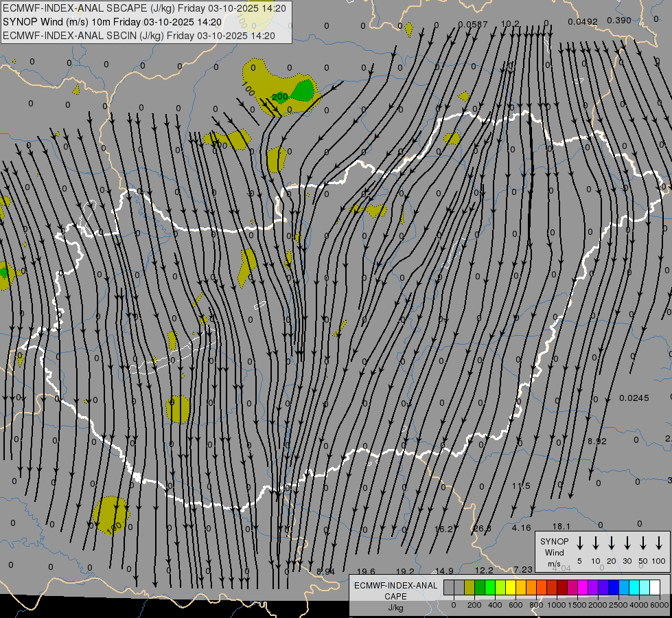Pick the 100 m/s wind arrow symbol

659,543
